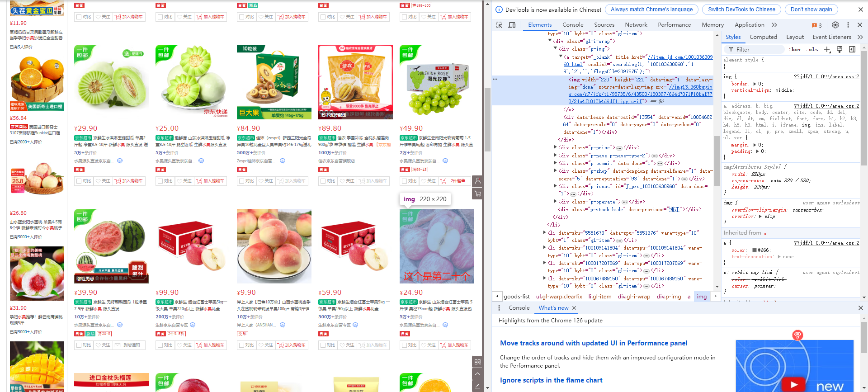Add a new style rule with plus icon
The image size is (868, 392).
tap(827, 49)
